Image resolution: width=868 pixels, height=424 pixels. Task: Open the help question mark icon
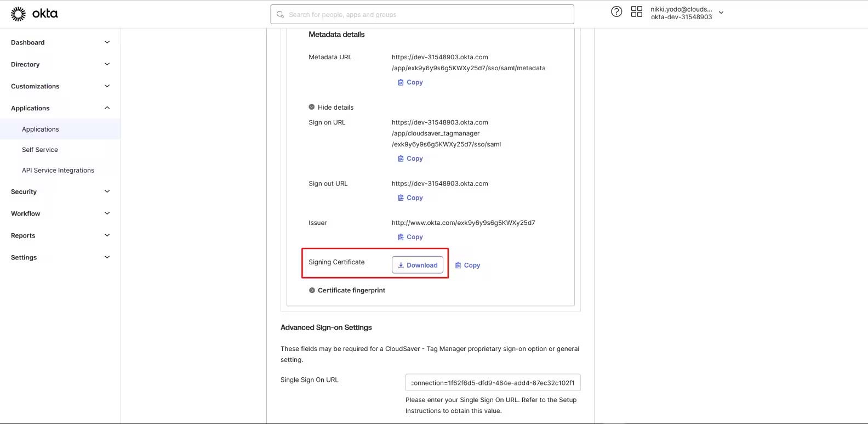tap(616, 12)
